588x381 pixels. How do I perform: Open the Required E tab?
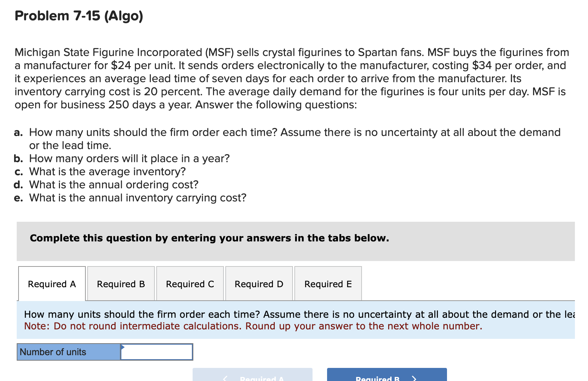pos(328,284)
